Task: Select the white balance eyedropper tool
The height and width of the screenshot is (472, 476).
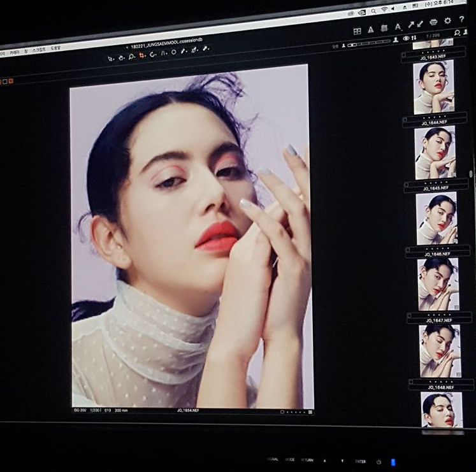Action: click(194, 50)
